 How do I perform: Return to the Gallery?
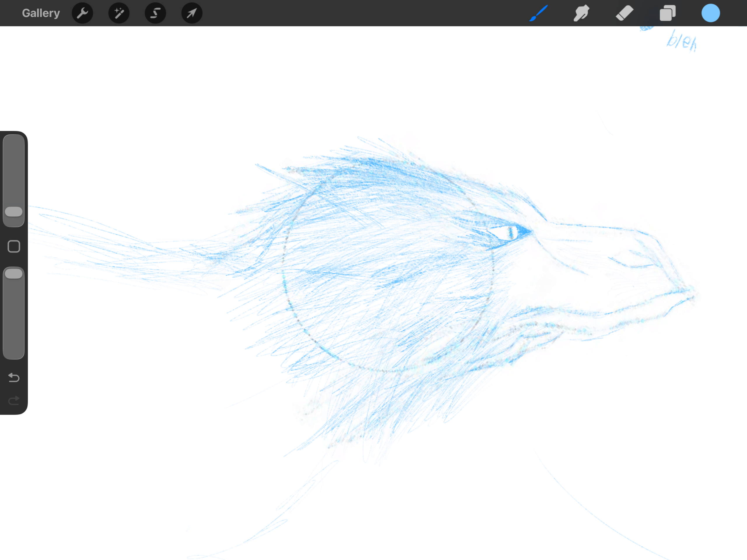pyautogui.click(x=41, y=13)
